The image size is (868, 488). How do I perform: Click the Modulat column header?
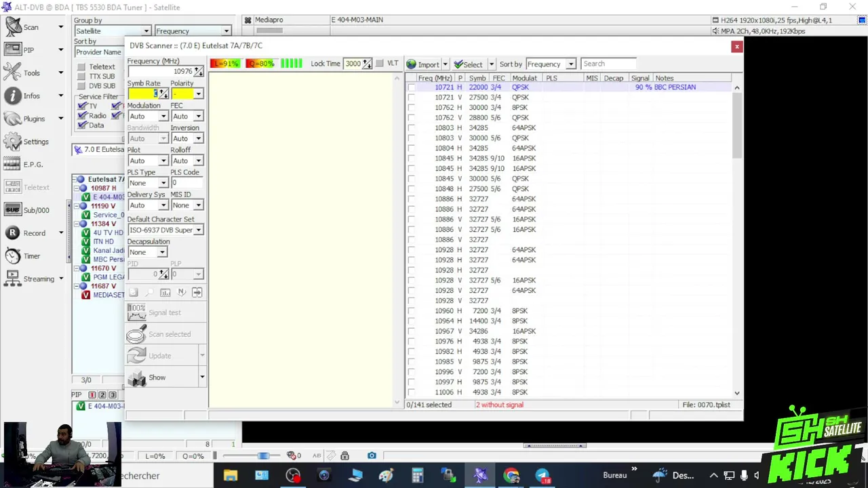524,79
